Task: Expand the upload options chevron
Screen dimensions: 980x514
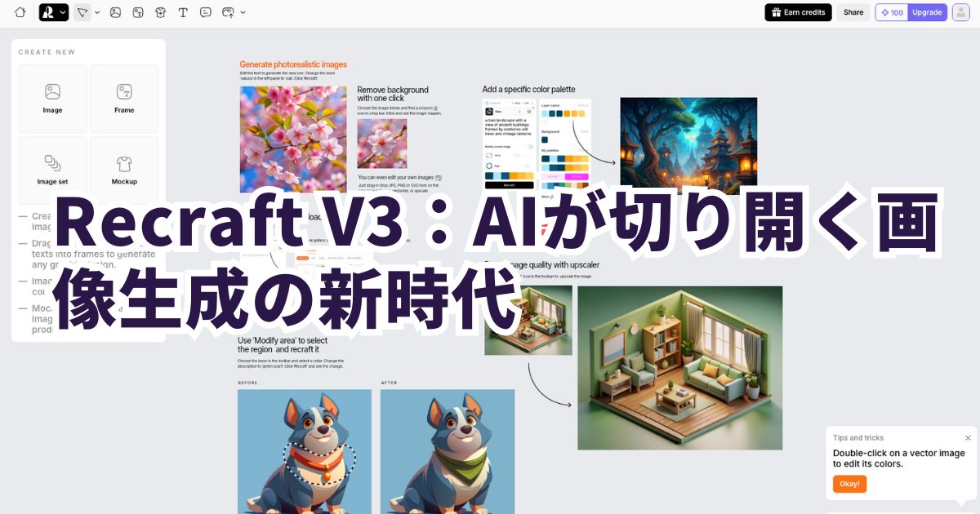Action: point(243,12)
